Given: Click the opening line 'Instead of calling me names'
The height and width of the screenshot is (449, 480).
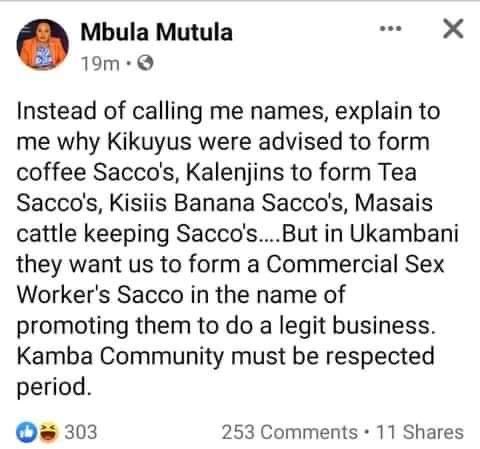Looking at the screenshot, I should click(x=170, y=112).
